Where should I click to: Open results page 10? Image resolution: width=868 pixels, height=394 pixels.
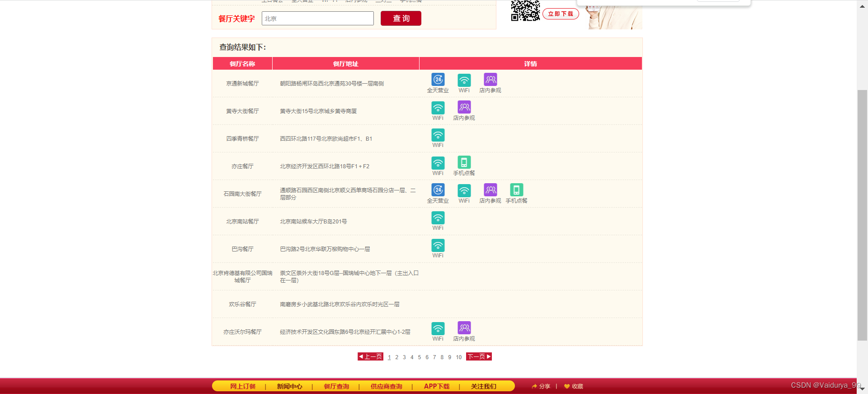tap(459, 357)
